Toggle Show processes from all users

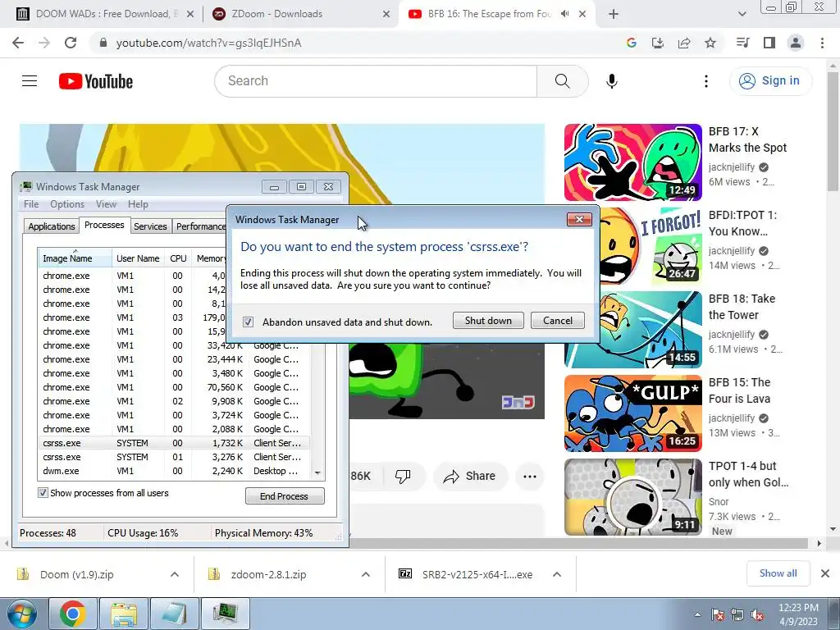43,493
